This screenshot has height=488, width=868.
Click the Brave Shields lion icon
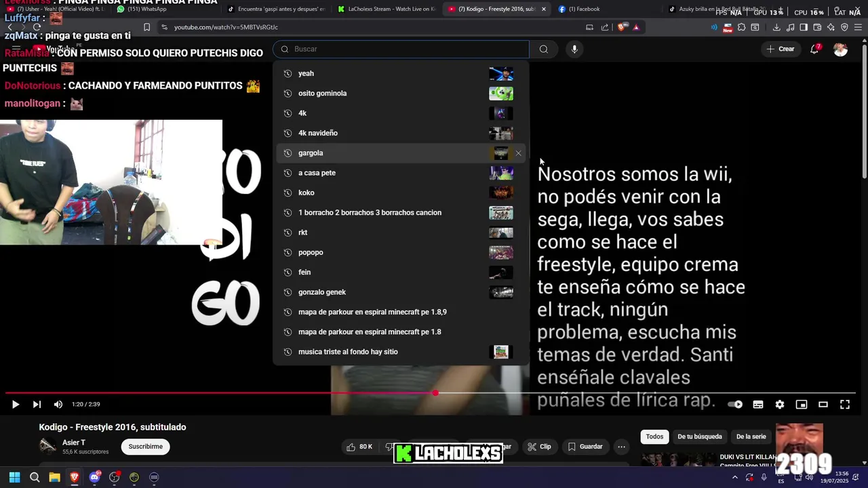point(621,27)
